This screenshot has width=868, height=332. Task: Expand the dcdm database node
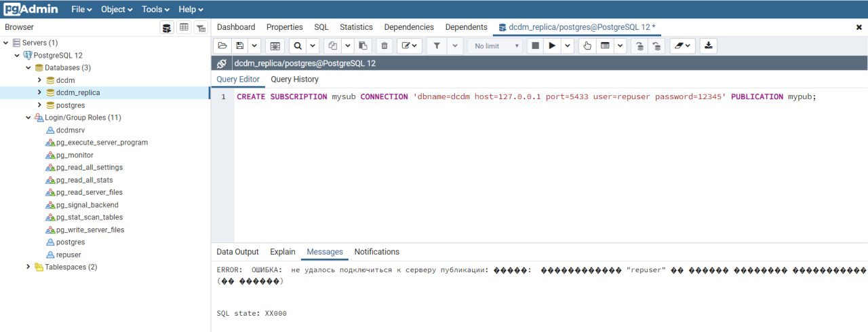(x=40, y=80)
